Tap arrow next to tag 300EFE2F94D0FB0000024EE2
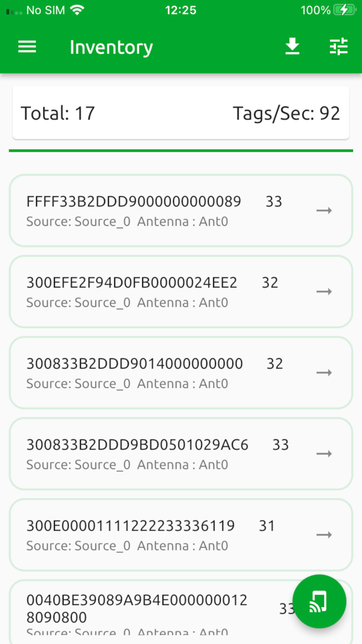 click(x=324, y=291)
